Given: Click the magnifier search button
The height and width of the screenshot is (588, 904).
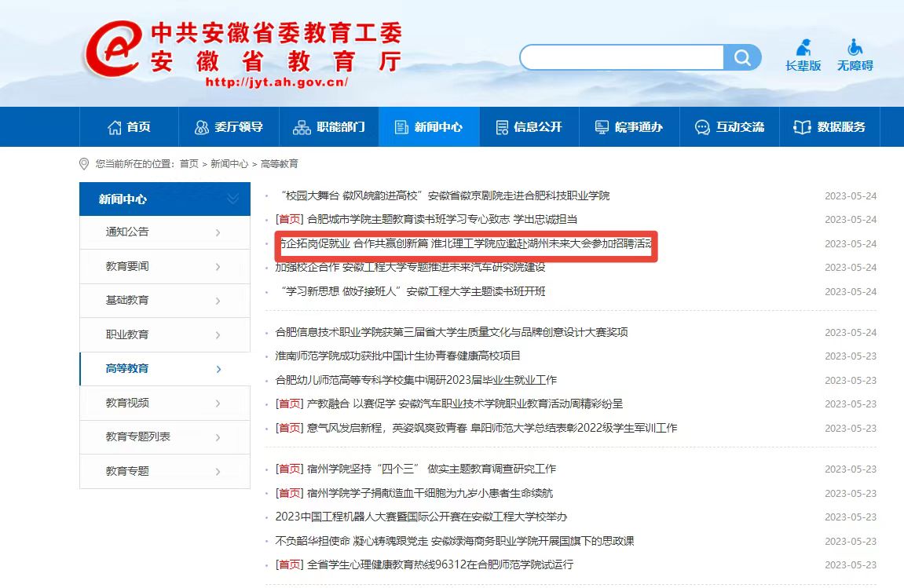Looking at the screenshot, I should pos(742,57).
